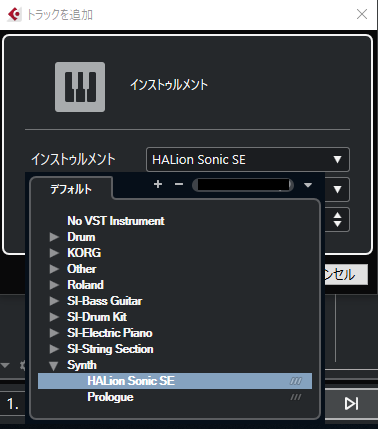Collapse the Synth folder
The height and width of the screenshot is (429, 378).
[54, 366]
